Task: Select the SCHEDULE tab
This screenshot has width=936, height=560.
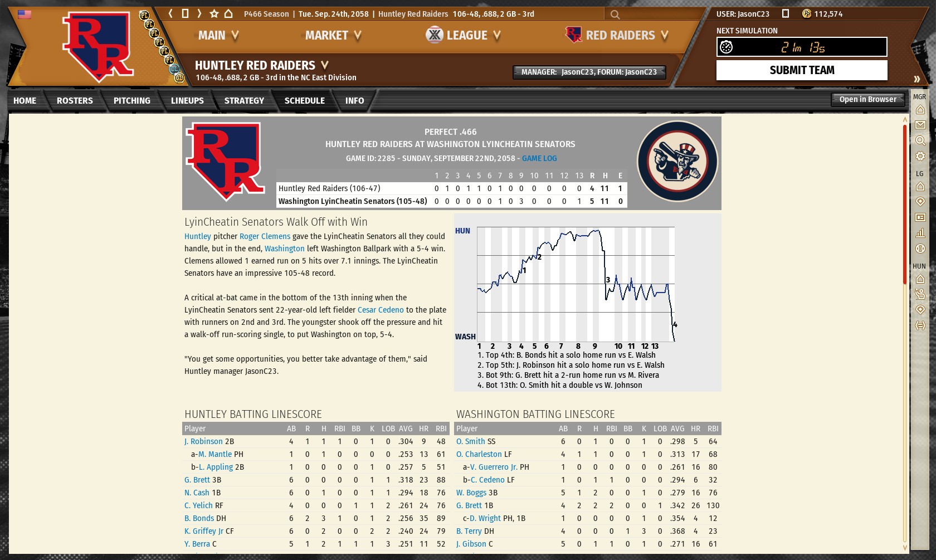Action: 305,101
